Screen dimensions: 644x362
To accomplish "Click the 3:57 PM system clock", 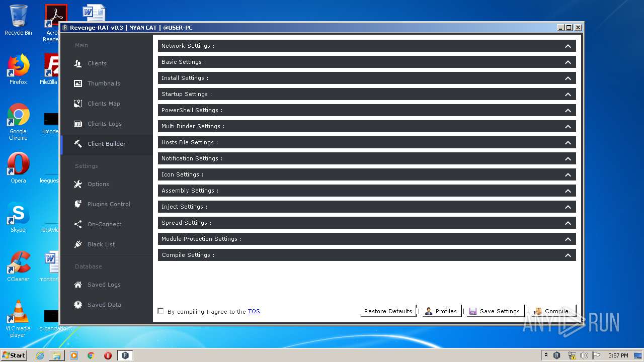I will 618,355.
